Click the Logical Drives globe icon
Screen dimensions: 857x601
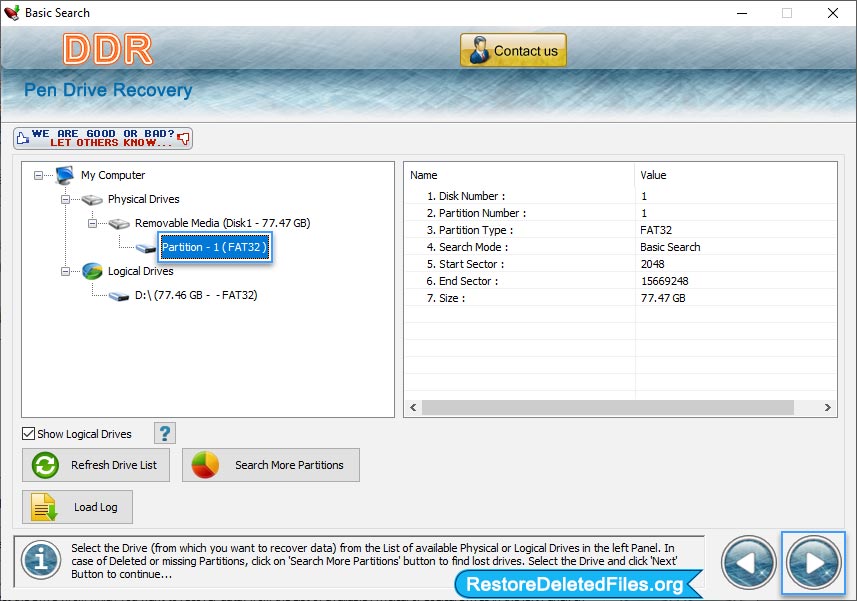click(x=92, y=271)
